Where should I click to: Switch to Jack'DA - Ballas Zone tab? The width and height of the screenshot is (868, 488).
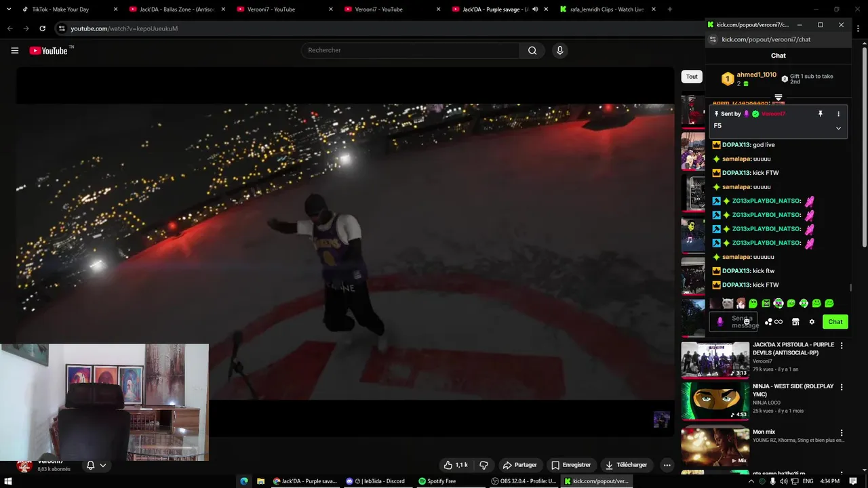176,9
